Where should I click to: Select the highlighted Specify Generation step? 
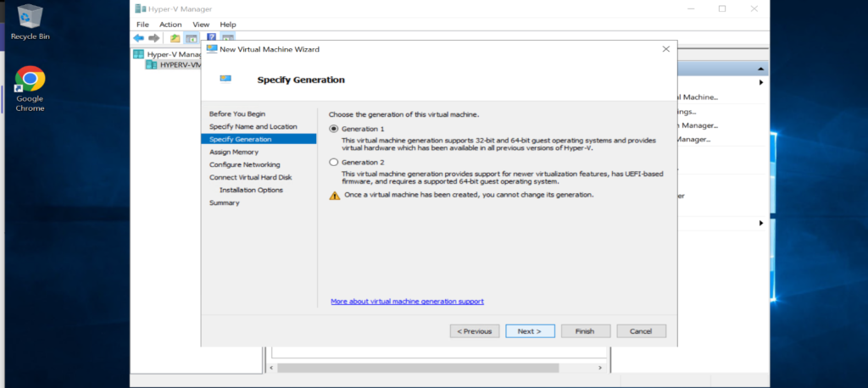click(259, 139)
